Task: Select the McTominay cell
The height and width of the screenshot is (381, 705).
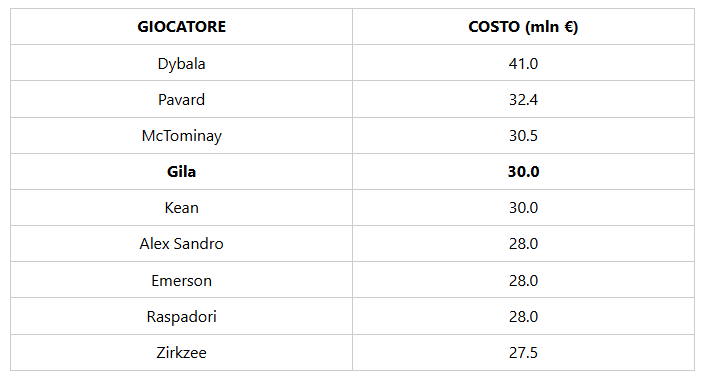Action: click(181, 135)
